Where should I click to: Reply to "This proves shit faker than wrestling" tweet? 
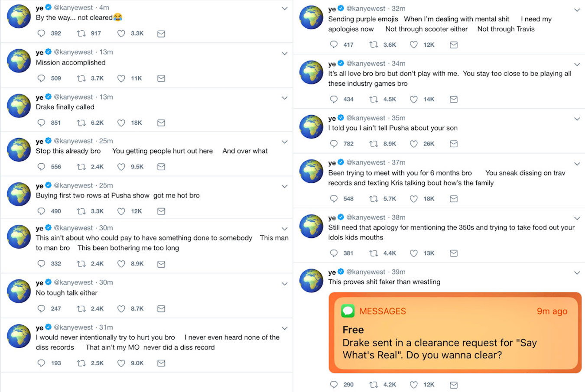334,385
